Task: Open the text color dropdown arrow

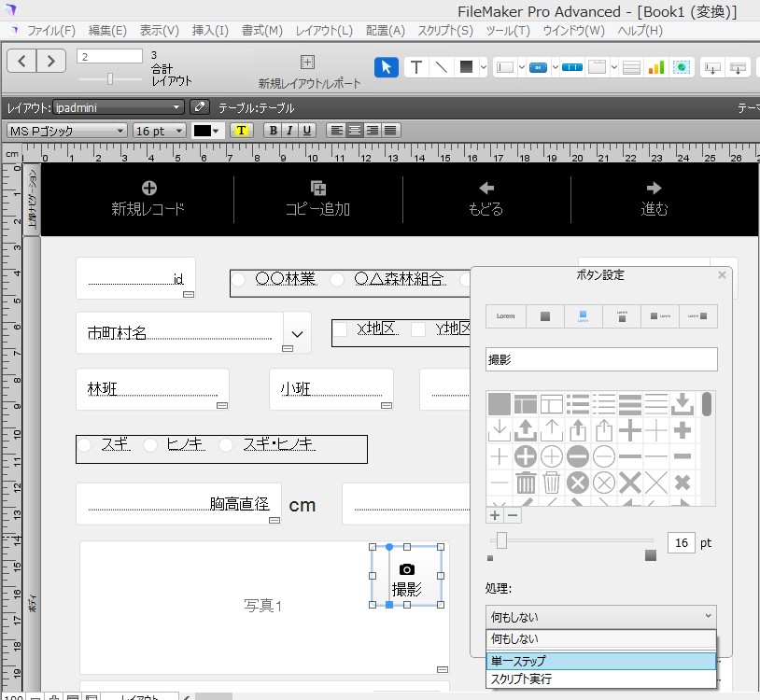Action: point(216,131)
